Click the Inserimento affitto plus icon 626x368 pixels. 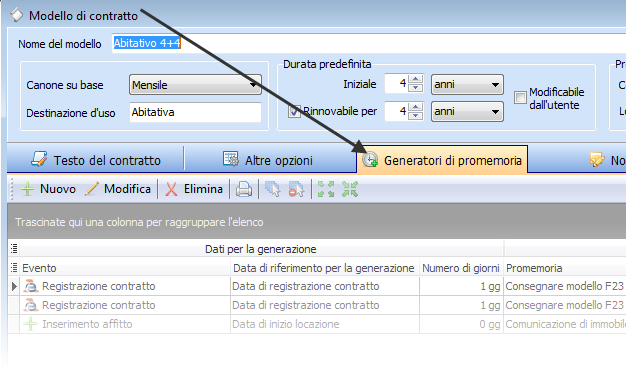(x=30, y=324)
